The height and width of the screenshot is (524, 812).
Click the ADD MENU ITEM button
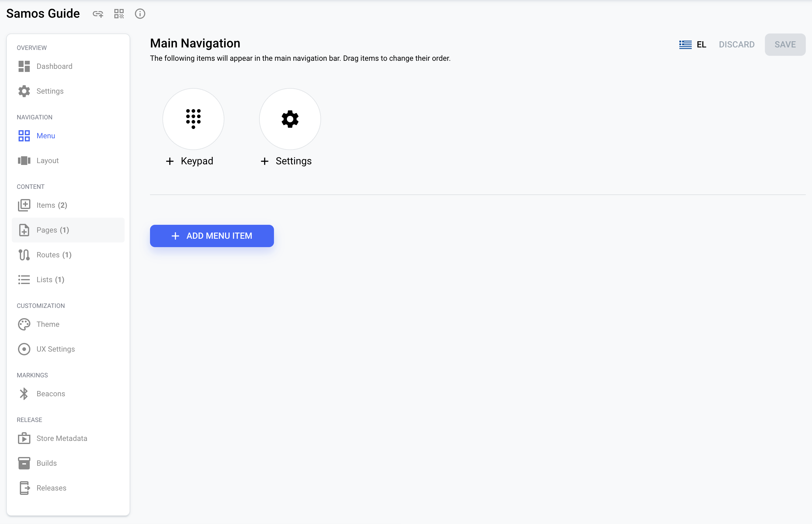click(211, 236)
